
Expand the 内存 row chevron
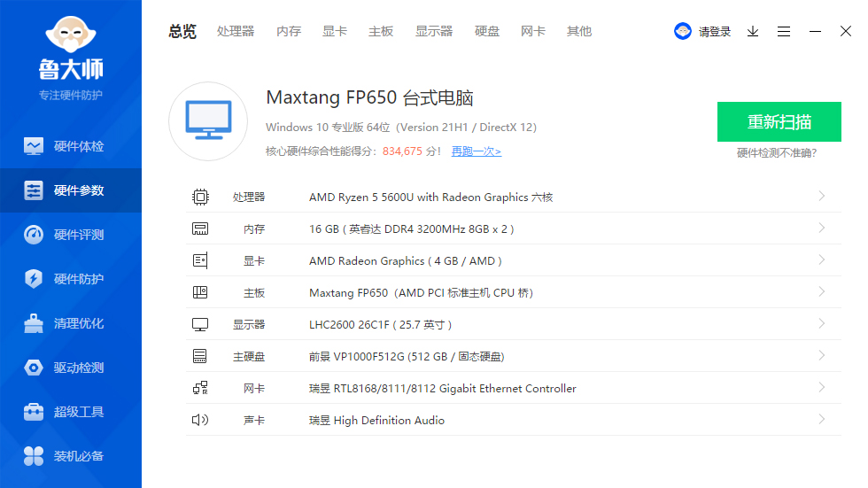[822, 228]
